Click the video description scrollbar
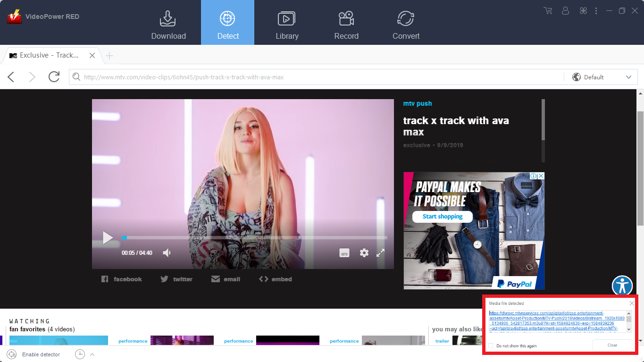Image resolution: width=644 pixels, height=362 pixels. [543, 119]
